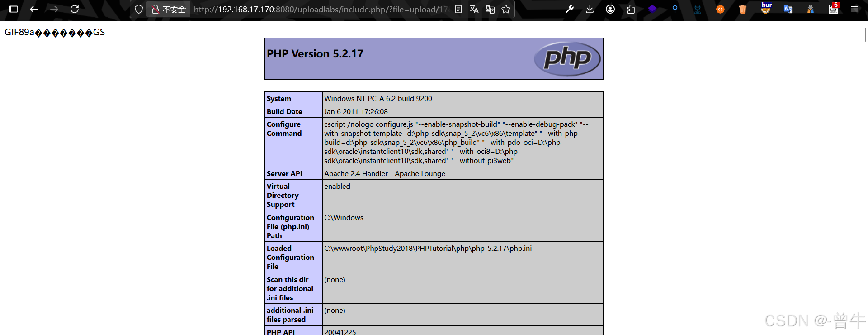Bookmark this page with the star icon
The image size is (868, 335).
(506, 9)
